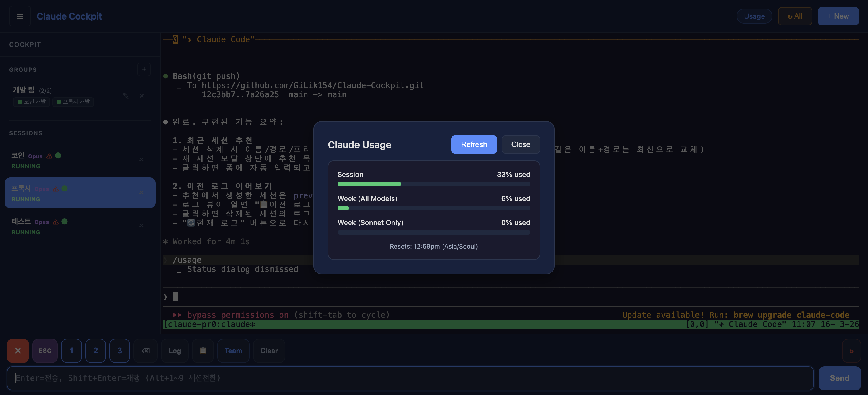Click the "2. 이전 로그 이어보기" heading in terminal

222,186
